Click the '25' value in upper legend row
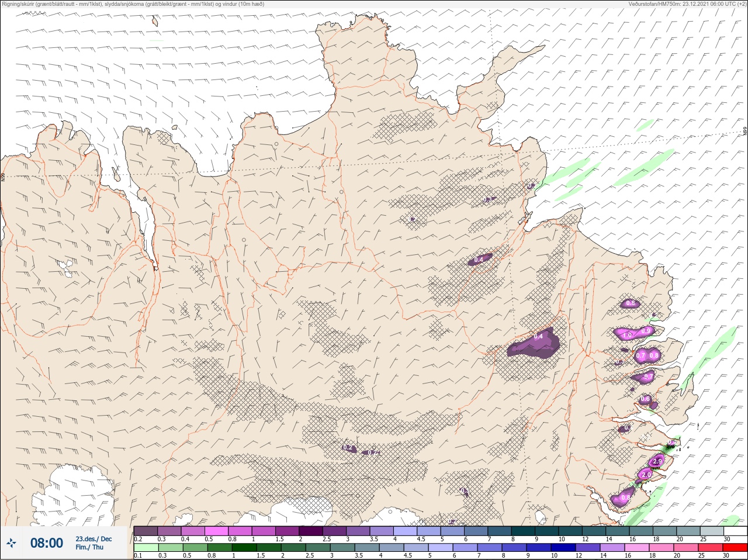Screen dimensions: 748x560 pos(702,539)
